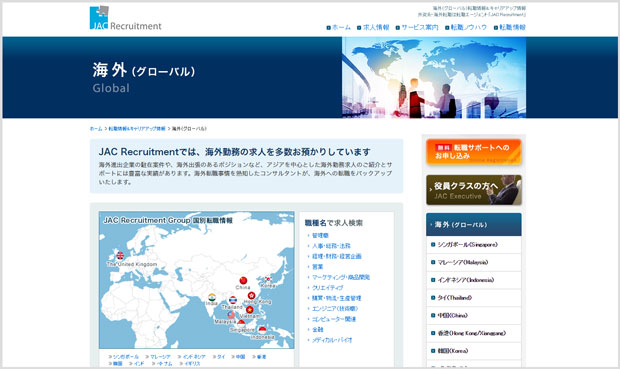This screenshot has height=369, width=620.
Task: Click タイ link below the map
Action: [x=221, y=357]
